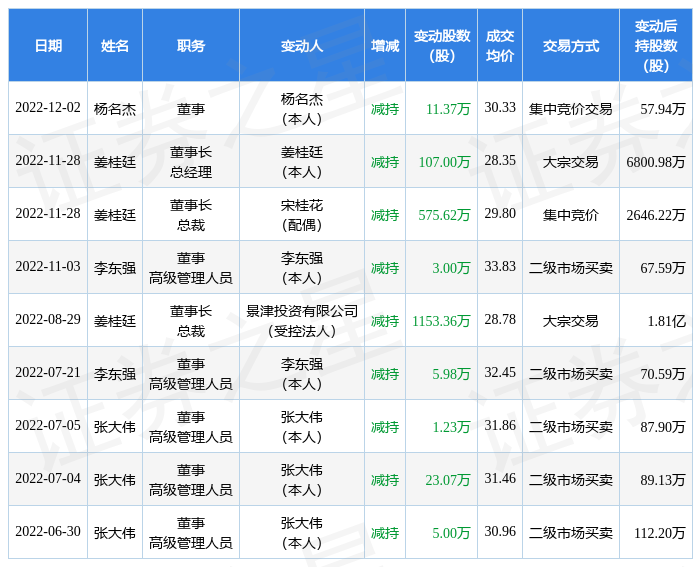Image resolution: width=693 pixels, height=567 pixels.
Task: Click name 杨名杰 in the 姓名 column
Action: [115, 109]
